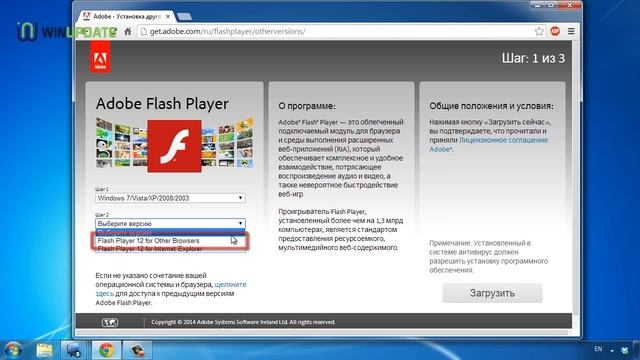Switch to the Adobe 'Установка' browser tab
The width and height of the screenshot is (640, 360).
[127, 16]
